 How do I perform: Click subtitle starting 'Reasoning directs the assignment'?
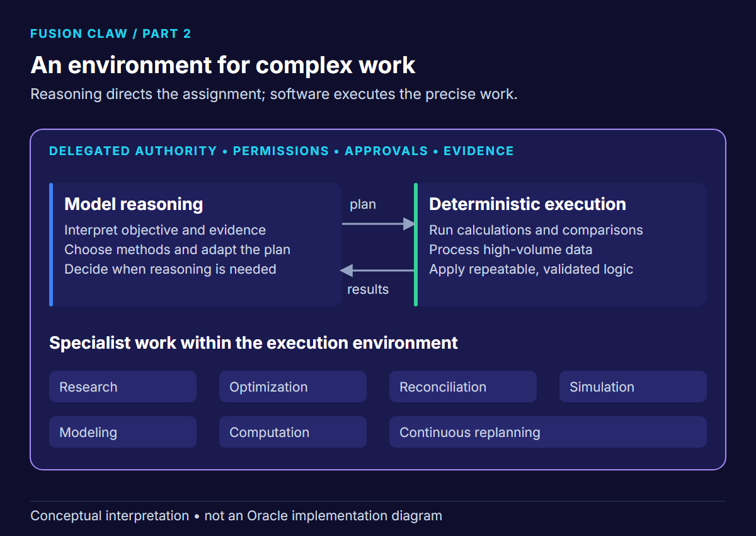[274, 95]
